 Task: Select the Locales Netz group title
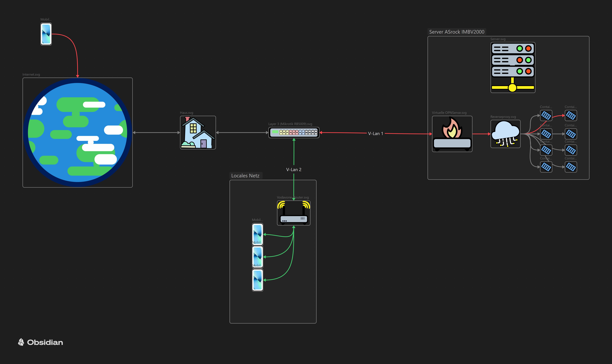coord(245,176)
